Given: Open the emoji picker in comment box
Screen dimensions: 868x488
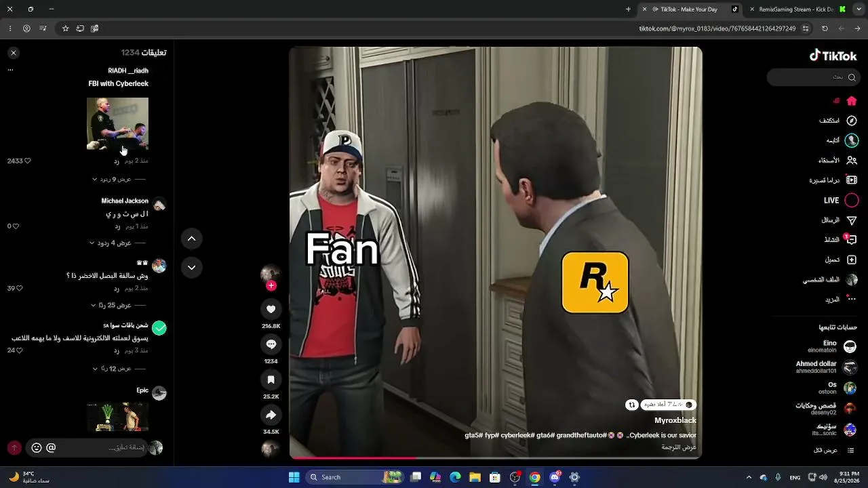Looking at the screenshot, I should 37,447.
